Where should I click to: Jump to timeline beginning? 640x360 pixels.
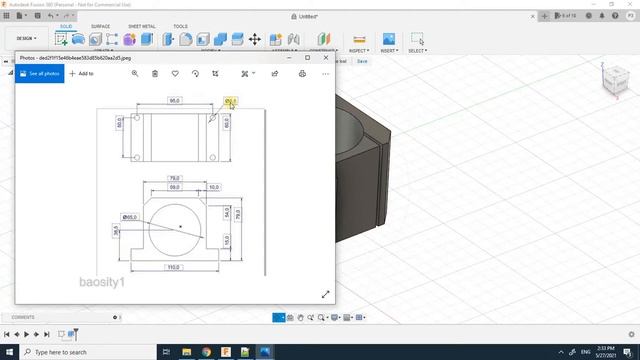pyautogui.click(x=7, y=334)
